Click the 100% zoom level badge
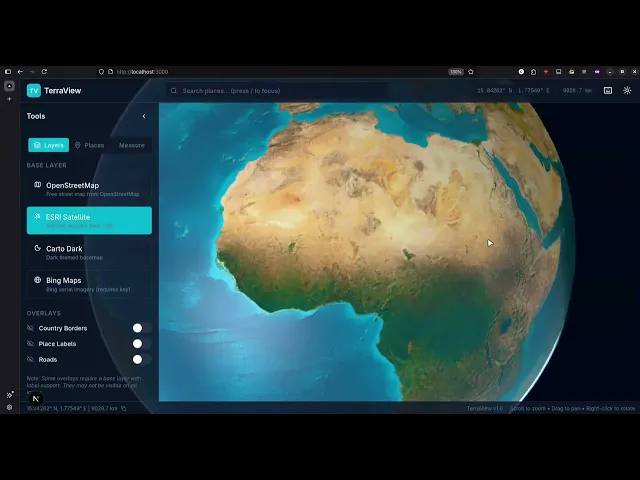This screenshot has width=640, height=480. 456,72
